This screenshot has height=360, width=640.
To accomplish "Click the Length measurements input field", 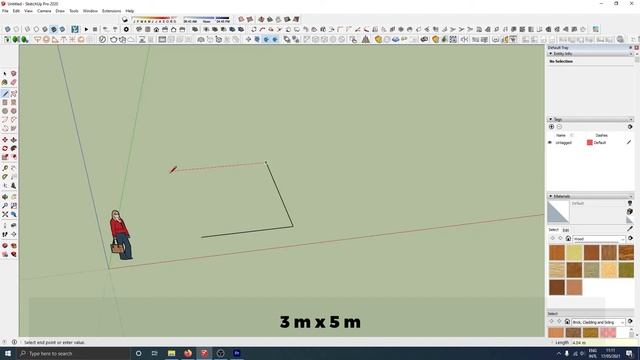I will (604, 342).
